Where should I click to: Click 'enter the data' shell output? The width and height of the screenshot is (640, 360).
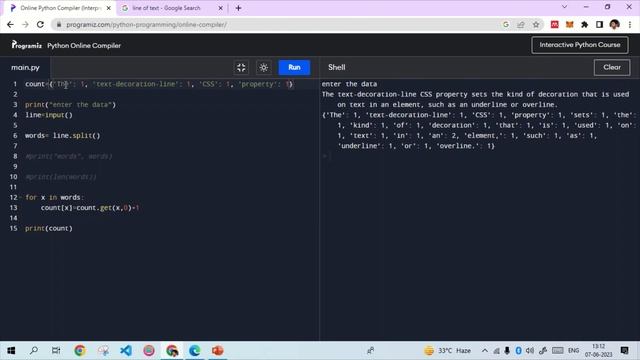click(349, 84)
